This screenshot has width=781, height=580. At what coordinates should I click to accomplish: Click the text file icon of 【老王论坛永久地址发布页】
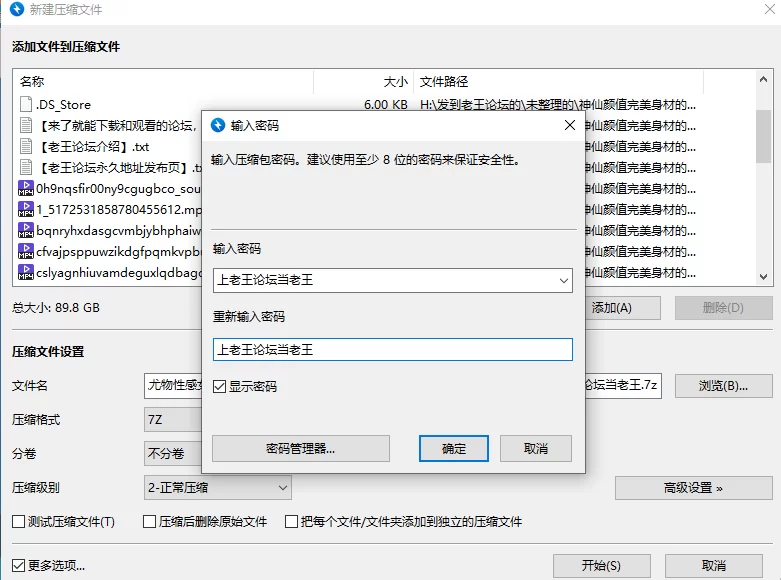[x=26, y=167]
